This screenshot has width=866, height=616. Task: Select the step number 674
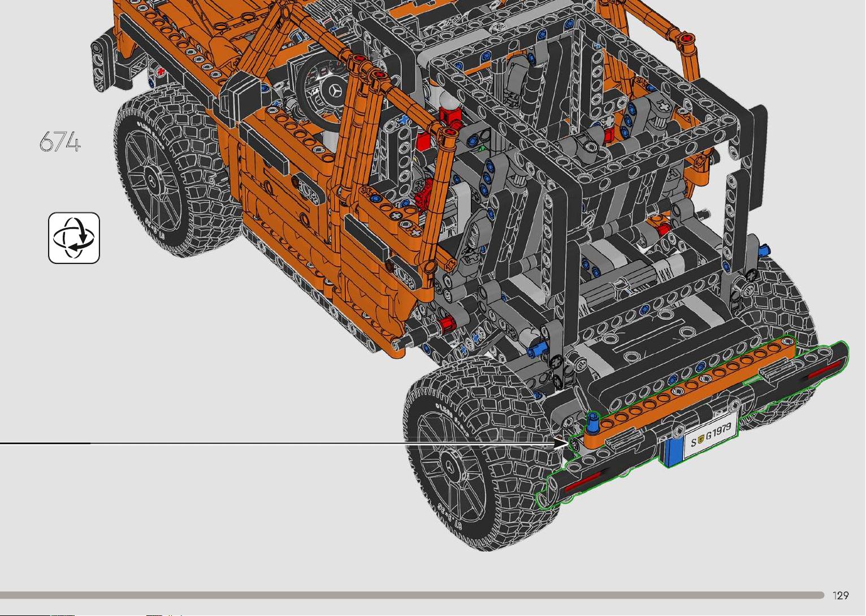pyautogui.click(x=60, y=142)
